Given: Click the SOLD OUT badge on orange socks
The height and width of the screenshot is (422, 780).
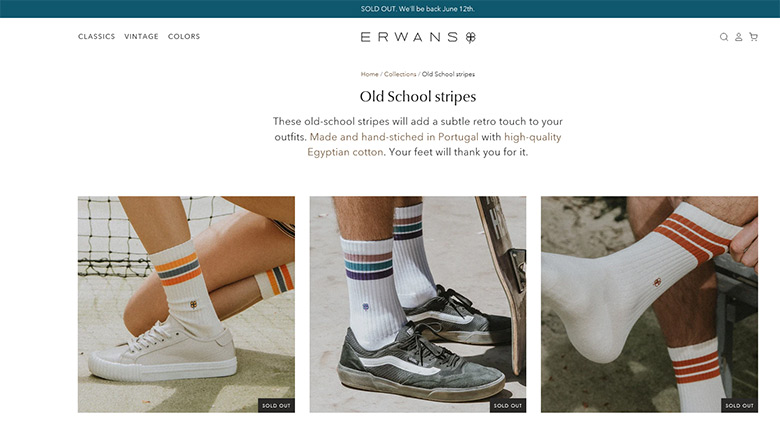Looking at the screenshot, I should 276,406.
